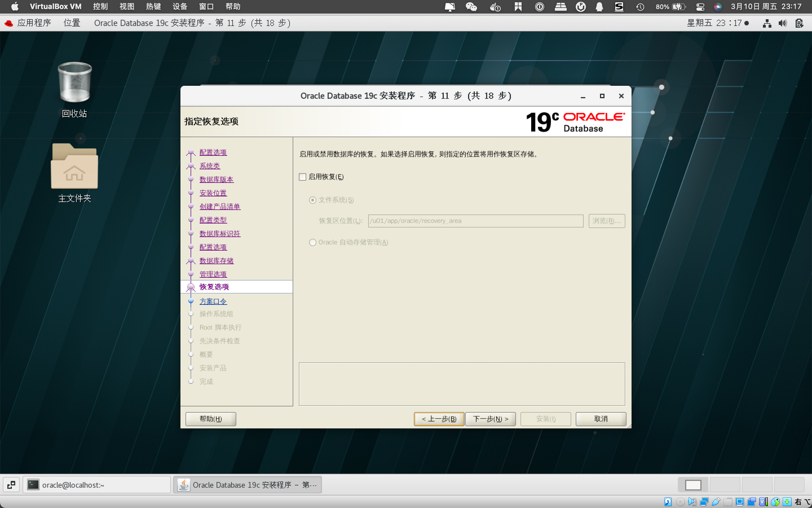Click the 下一步(N) next button

[x=491, y=419]
